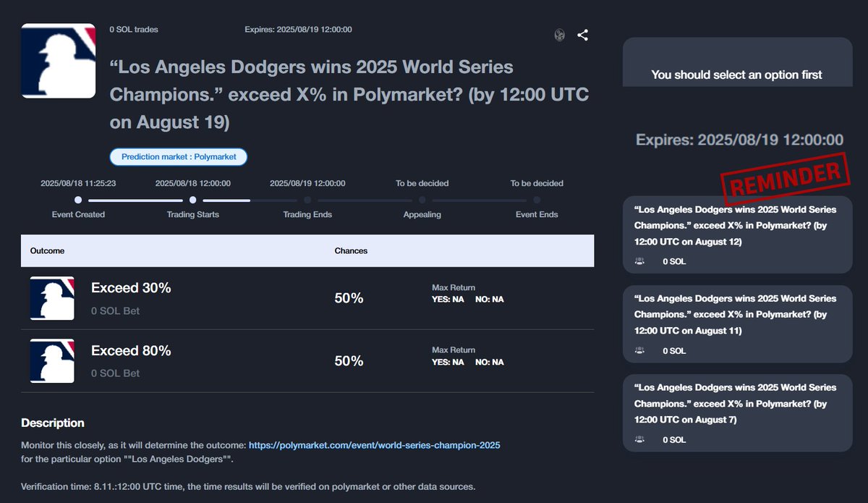Click the main event title heading
The width and height of the screenshot is (868, 503).
point(349,95)
